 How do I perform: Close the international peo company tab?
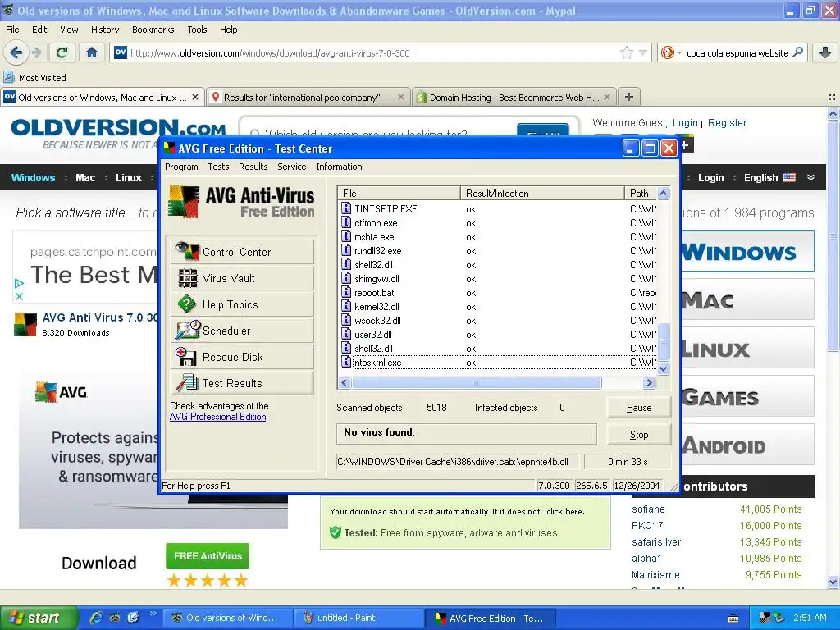400,97
